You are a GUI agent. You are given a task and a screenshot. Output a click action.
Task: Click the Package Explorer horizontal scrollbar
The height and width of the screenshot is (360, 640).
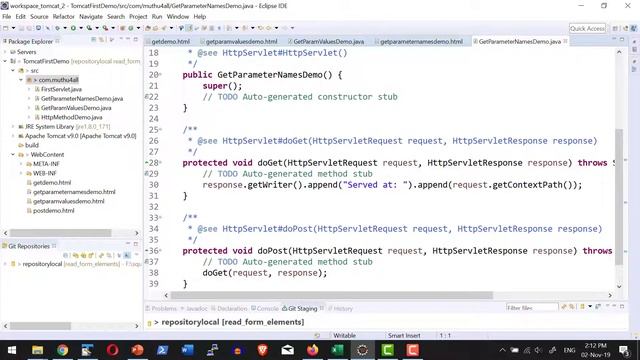coord(60,233)
